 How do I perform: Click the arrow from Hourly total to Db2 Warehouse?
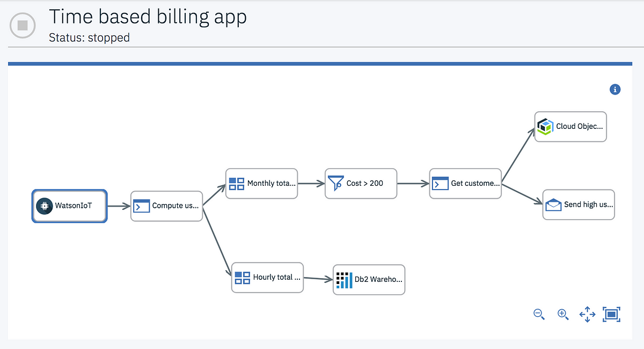(x=318, y=278)
